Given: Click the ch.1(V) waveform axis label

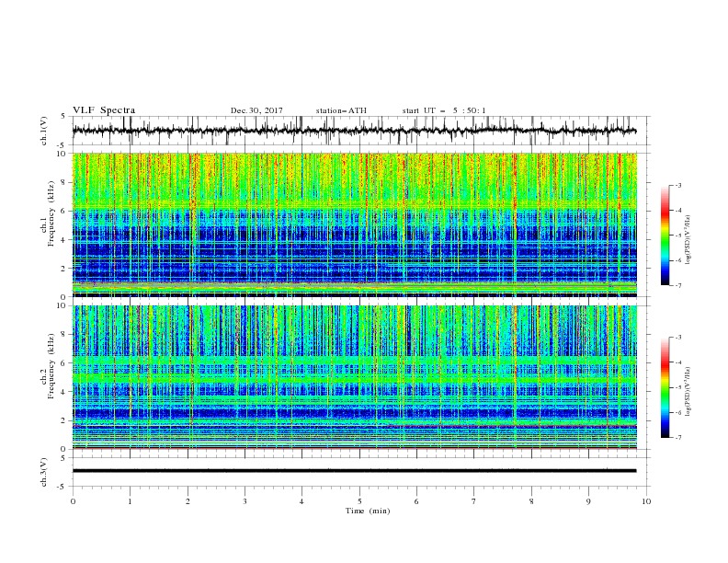Looking at the screenshot, I should 44,131.
